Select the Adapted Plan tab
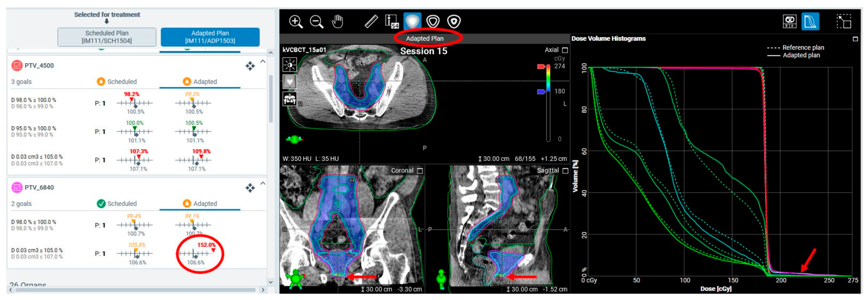Image resolution: width=868 pixels, height=300 pixels. point(210,37)
